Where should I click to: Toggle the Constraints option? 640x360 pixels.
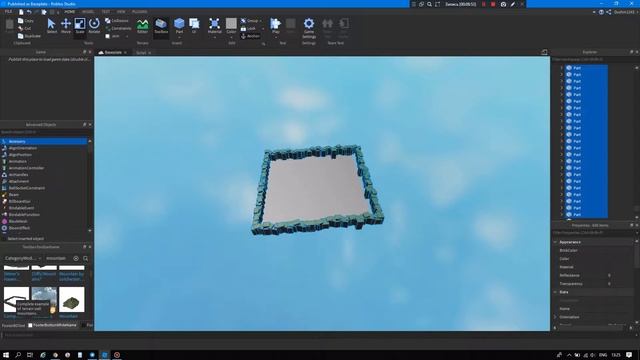pyautogui.click(x=118, y=28)
